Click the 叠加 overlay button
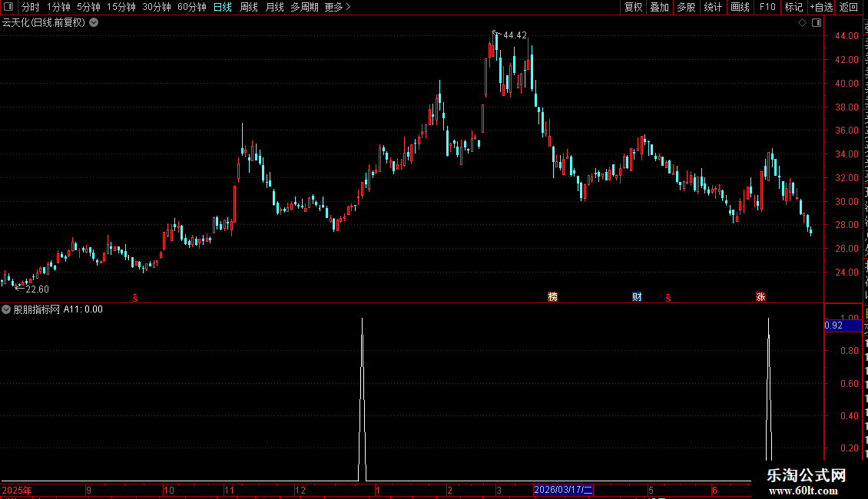 (x=660, y=7)
